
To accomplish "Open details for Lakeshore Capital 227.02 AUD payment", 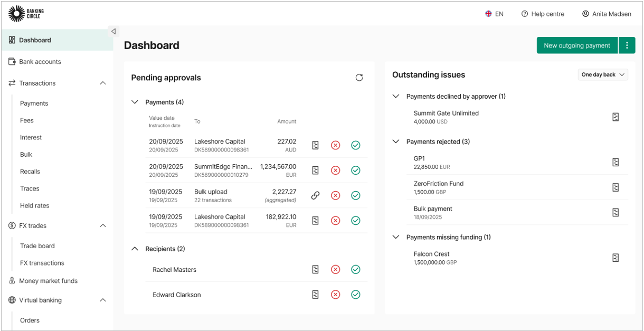I will click(315, 145).
